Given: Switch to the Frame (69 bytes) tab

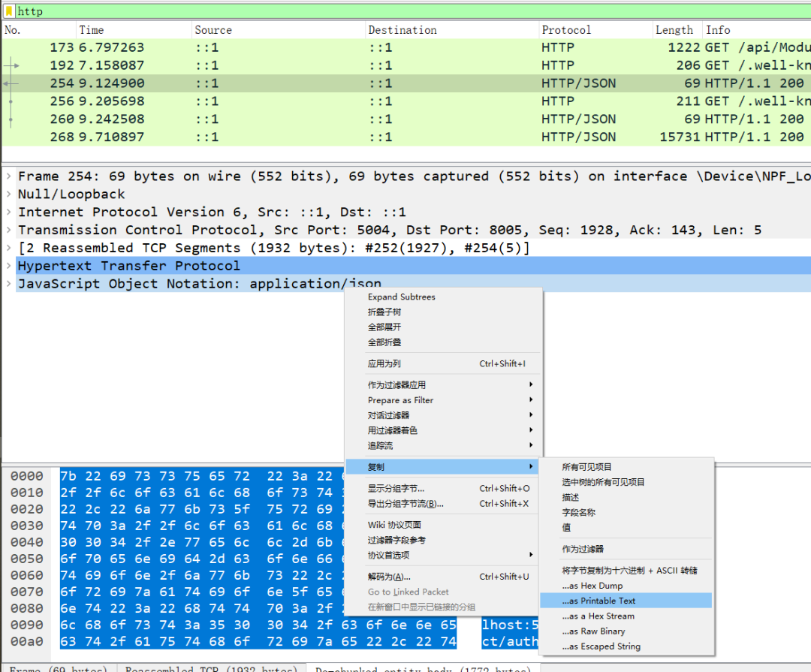Looking at the screenshot, I should click(x=59, y=668).
